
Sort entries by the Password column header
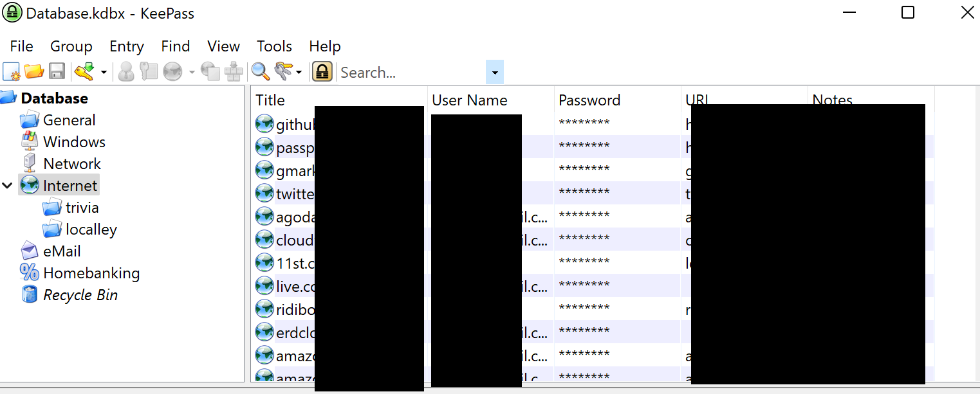pos(589,100)
